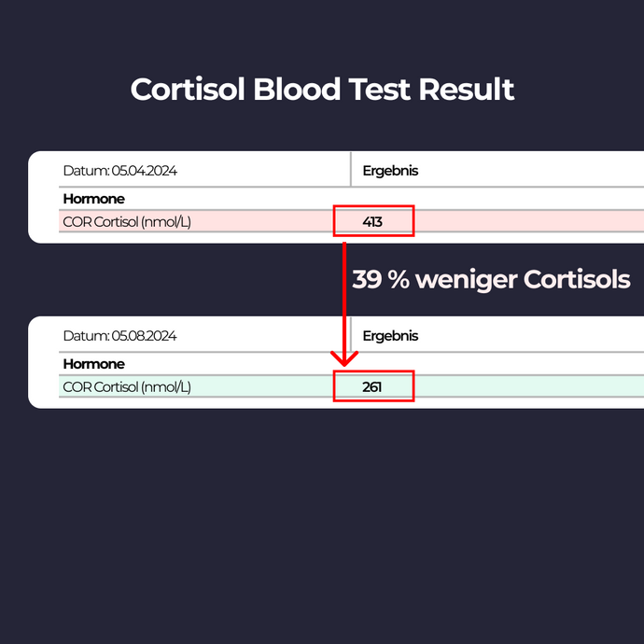The width and height of the screenshot is (644, 644).
Task: Click the "39 %" figure in the caption
Action: point(381,279)
